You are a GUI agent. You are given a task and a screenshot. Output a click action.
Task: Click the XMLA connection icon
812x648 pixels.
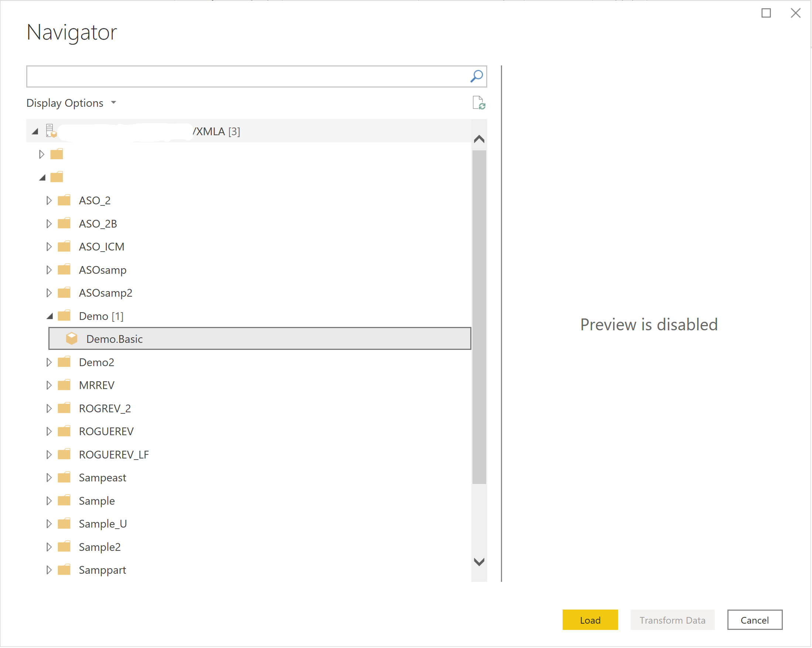(x=52, y=130)
